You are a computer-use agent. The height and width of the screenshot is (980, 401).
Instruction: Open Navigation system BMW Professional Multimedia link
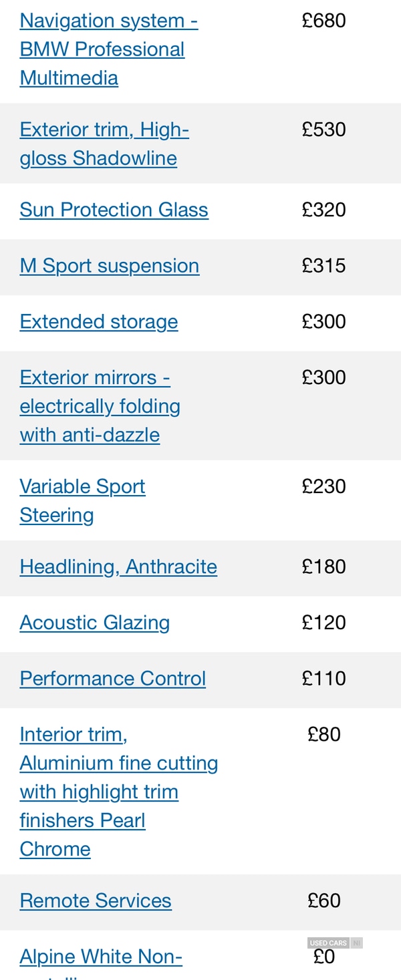click(102, 49)
